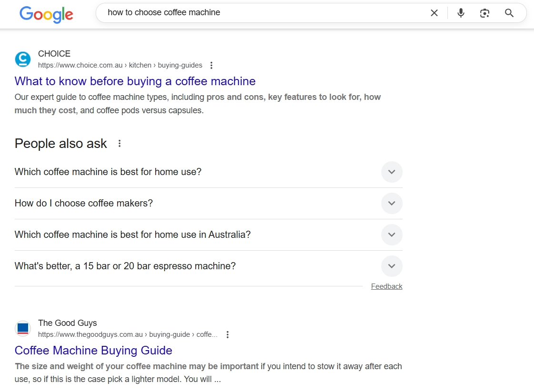Image resolution: width=534 pixels, height=392 pixels.
Task: Click the thegoodguys.com.au breadcrumb URL
Action: [x=128, y=334]
